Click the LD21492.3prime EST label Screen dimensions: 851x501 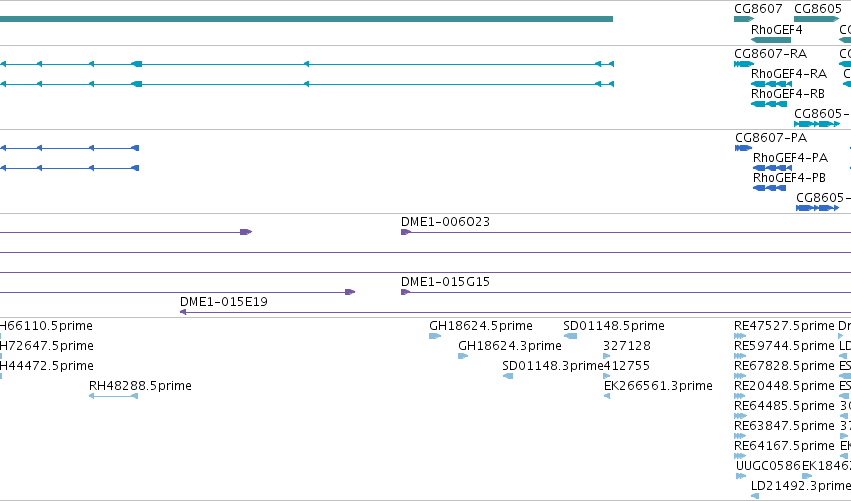[x=801, y=486]
